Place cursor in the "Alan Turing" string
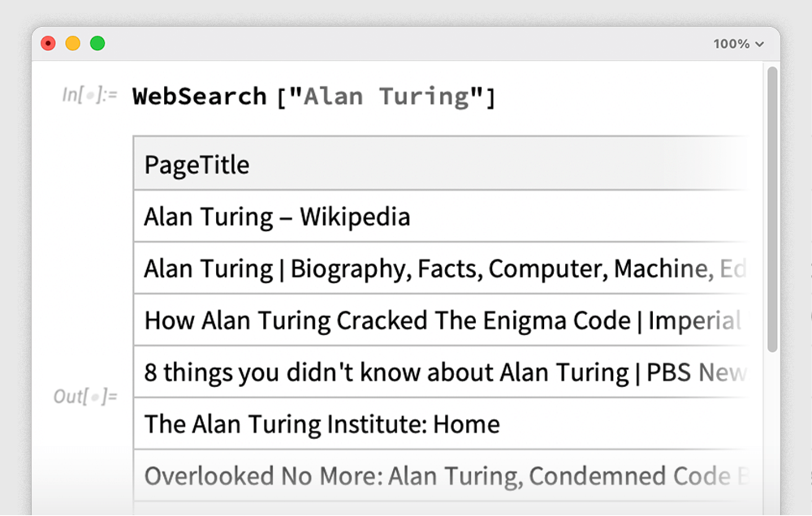812x516 pixels. (x=378, y=97)
